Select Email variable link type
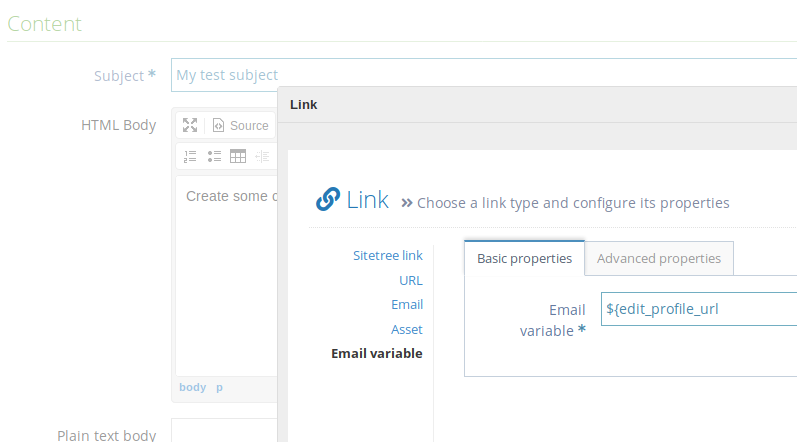The height and width of the screenshot is (442, 797). pos(377,354)
